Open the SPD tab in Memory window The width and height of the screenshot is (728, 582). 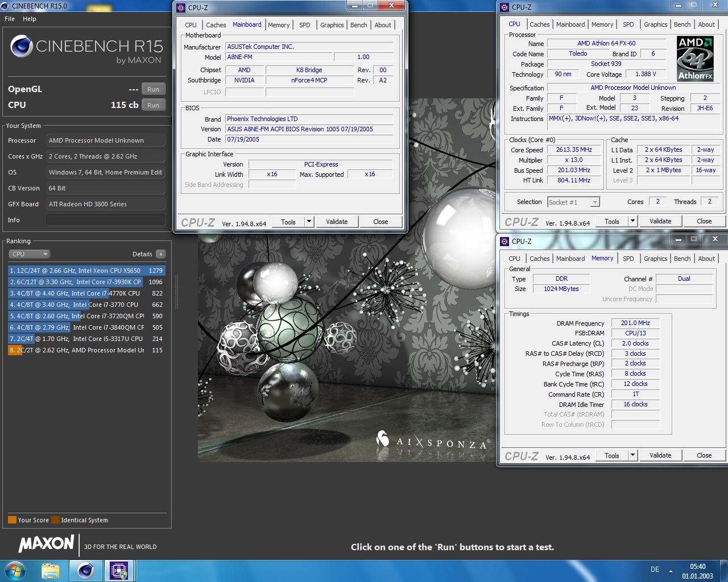click(628, 259)
